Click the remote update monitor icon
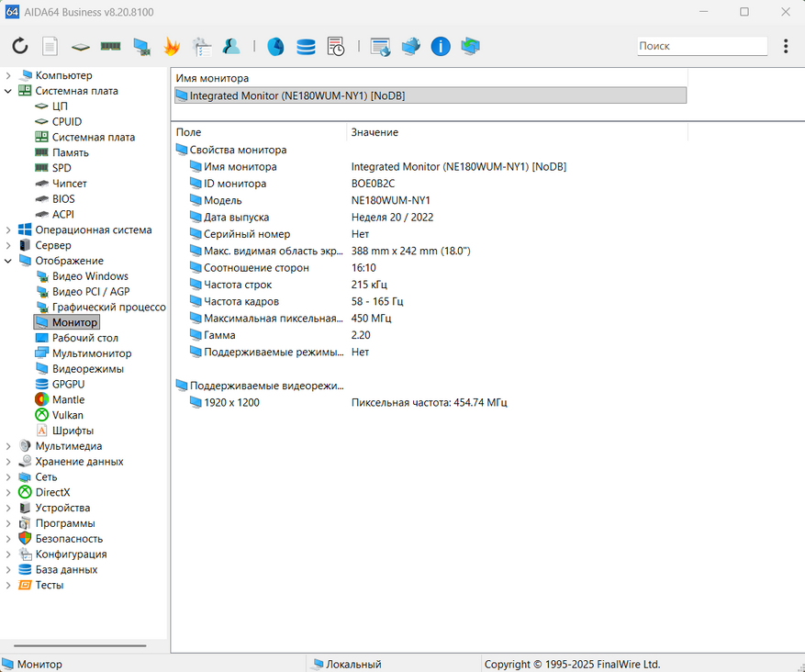This screenshot has height=672, width=805. [x=470, y=46]
